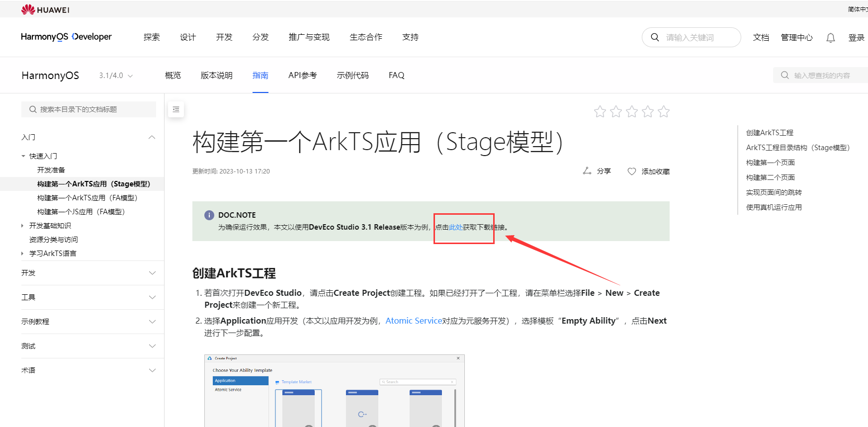Collapse the 入门 section
868x427 pixels.
(152, 137)
